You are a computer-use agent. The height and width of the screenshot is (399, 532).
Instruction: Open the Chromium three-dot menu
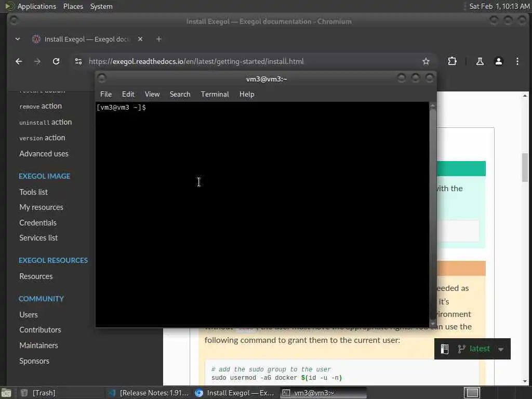pos(517,61)
